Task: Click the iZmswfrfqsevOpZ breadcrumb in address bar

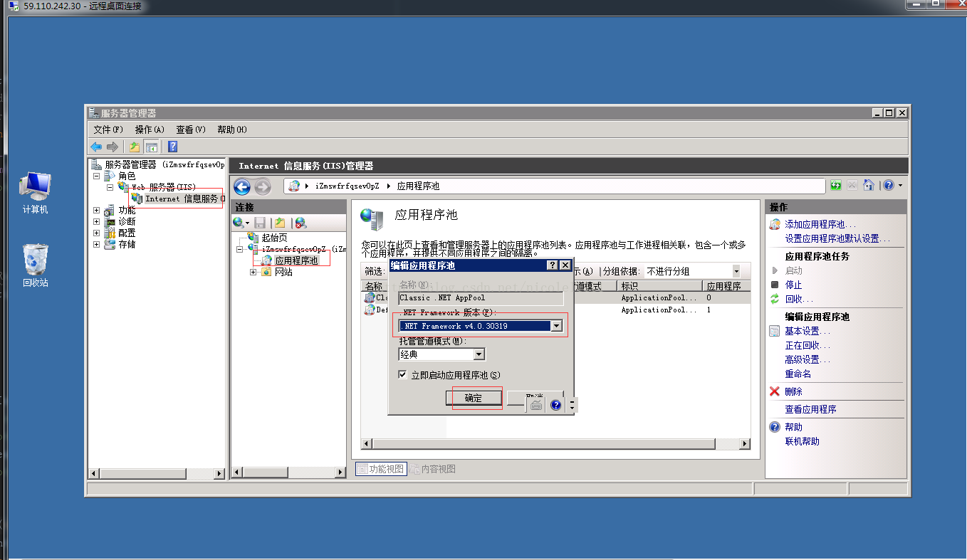Action: click(347, 186)
